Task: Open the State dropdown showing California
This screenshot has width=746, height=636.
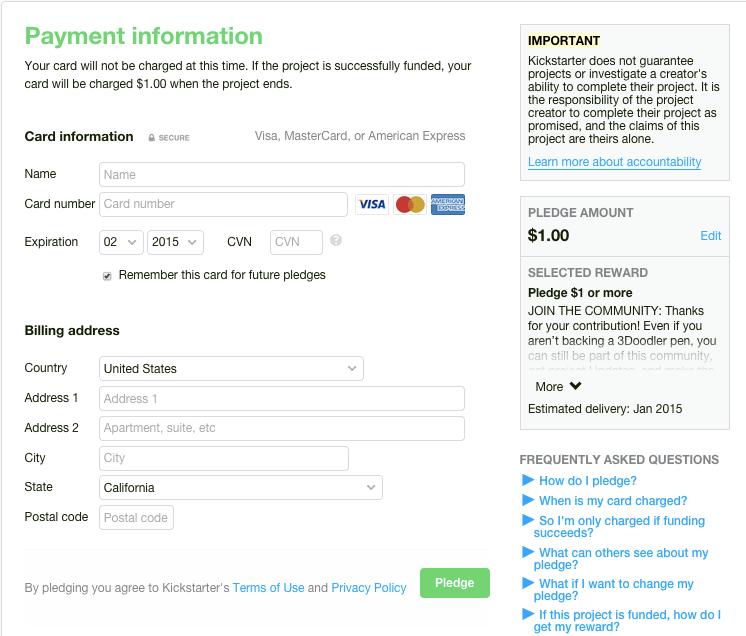Action: tap(241, 488)
